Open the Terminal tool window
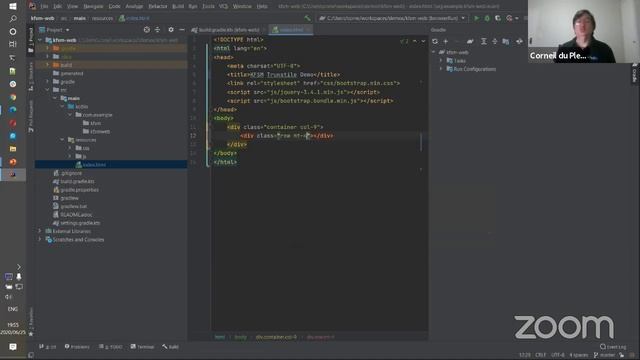Image resolution: width=640 pixels, height=360 pixels. click(x=142, y=347)
